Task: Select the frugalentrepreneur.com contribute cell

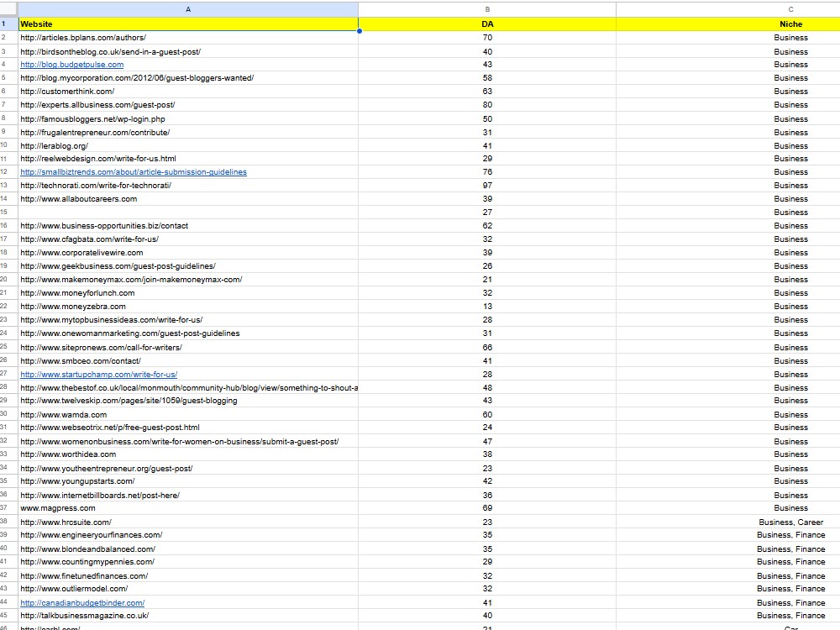Action: click(x=188, y=133)
